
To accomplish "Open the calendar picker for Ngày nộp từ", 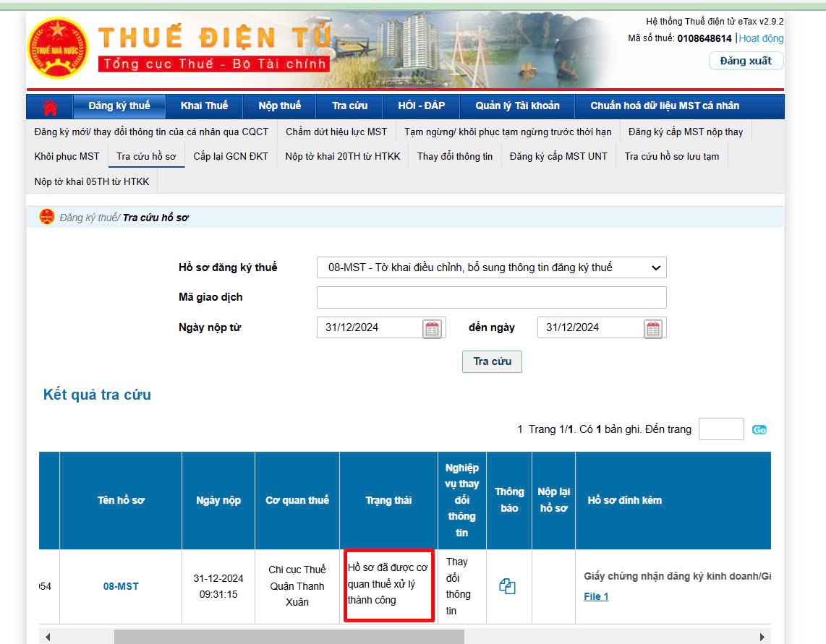I will click(432, 328).
